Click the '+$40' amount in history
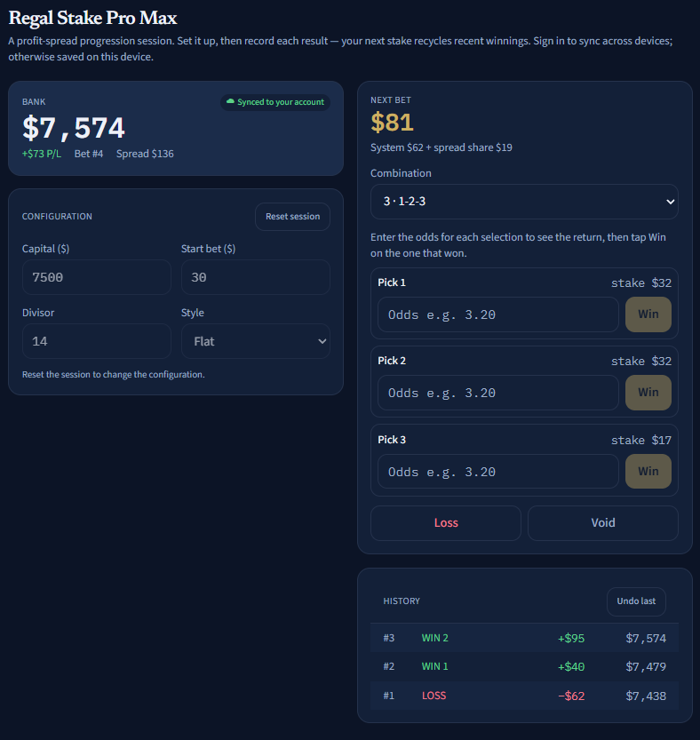Viewport: 700px width, 740px height. 571,667
